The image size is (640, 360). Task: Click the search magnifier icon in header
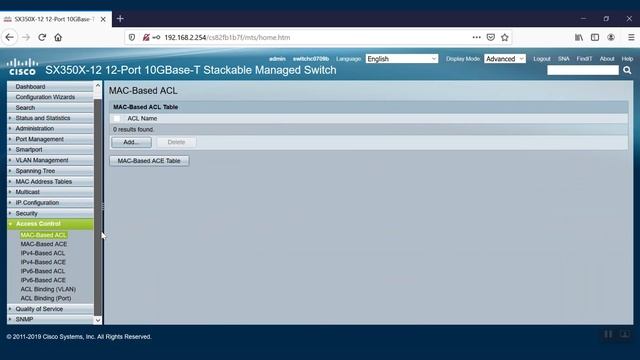tap(627, 70)
